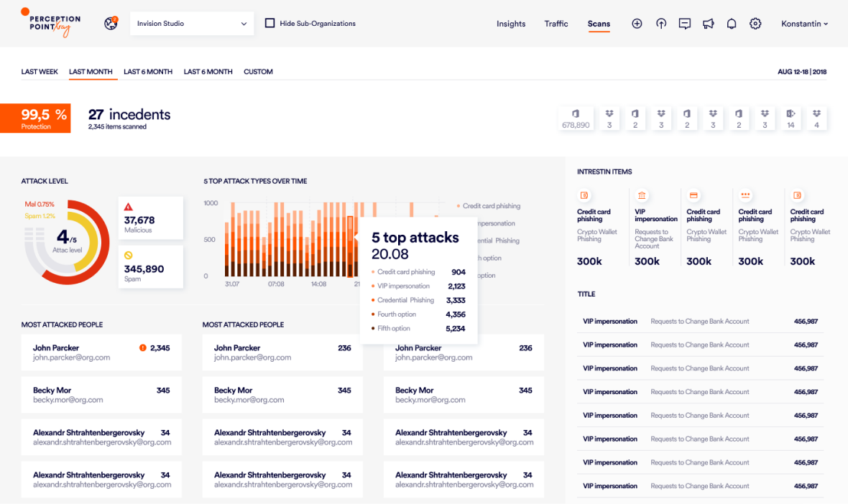The image size is (848, 504).
Task: Click the announcements megaphone icon
Action: pos(708,23)
